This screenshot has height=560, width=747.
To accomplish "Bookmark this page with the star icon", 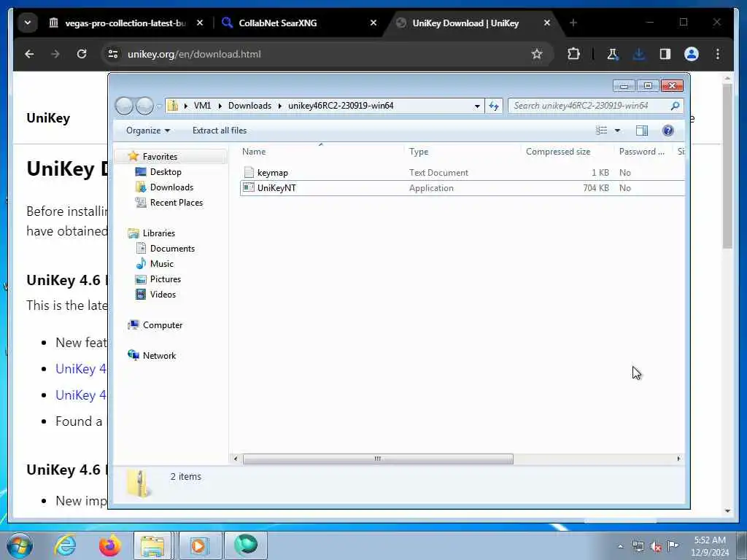I will pos(537,54).
